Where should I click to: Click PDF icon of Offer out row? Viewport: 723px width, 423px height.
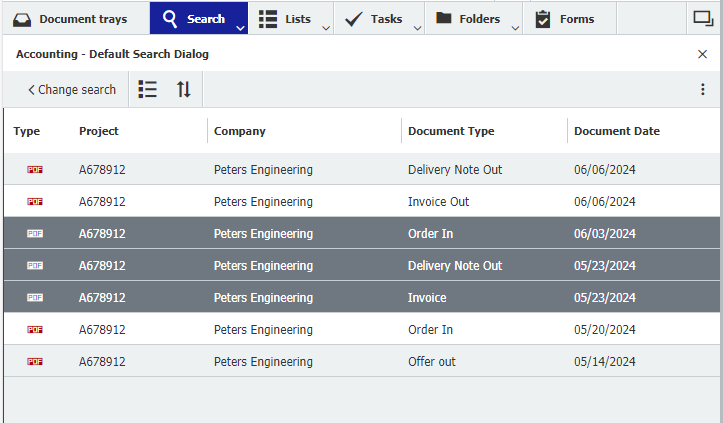(x=35, y=362)
